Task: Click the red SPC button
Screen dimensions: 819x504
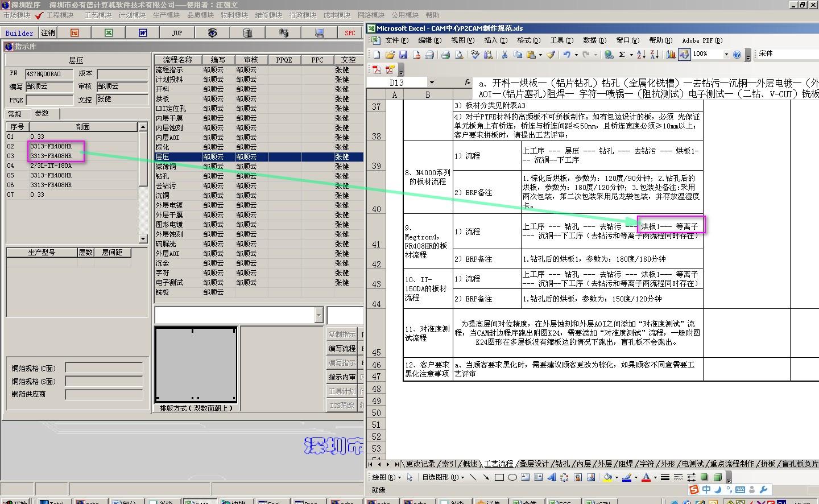Action: tap(350, 33)
